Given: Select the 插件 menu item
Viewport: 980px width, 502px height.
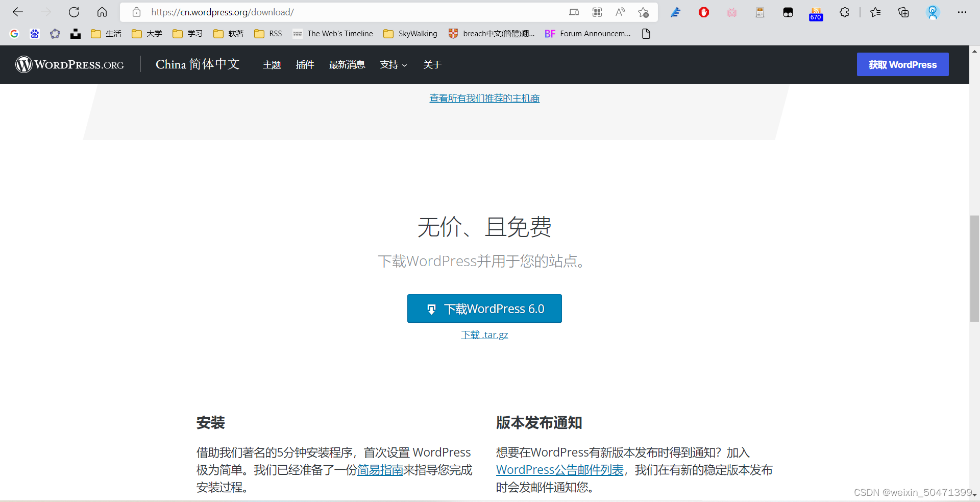Looking at the screenshot, I should point(305,64).
